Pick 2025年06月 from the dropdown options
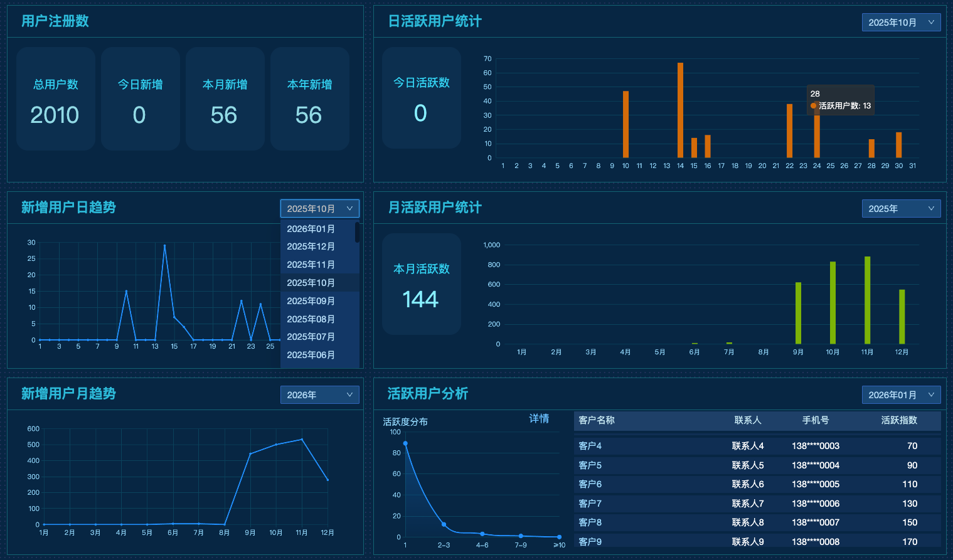 coord(311,355)
